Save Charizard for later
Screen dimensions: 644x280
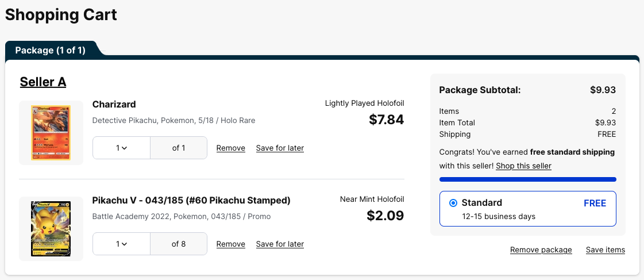[280, 148]
